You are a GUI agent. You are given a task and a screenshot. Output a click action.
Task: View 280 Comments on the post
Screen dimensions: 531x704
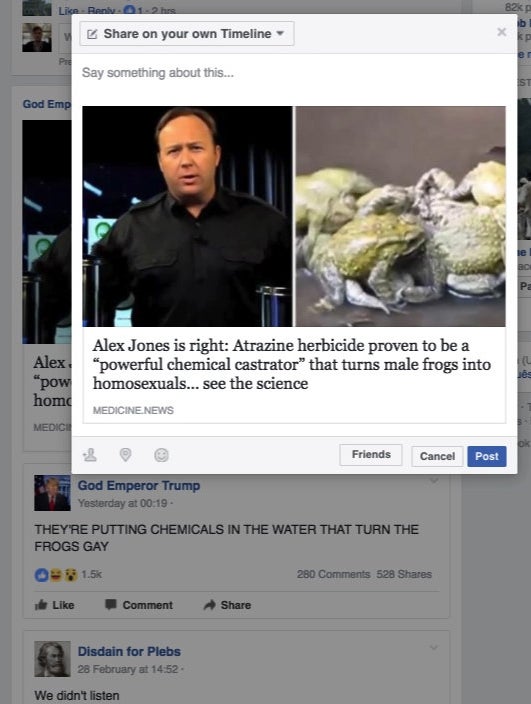(x=334, y=574)
